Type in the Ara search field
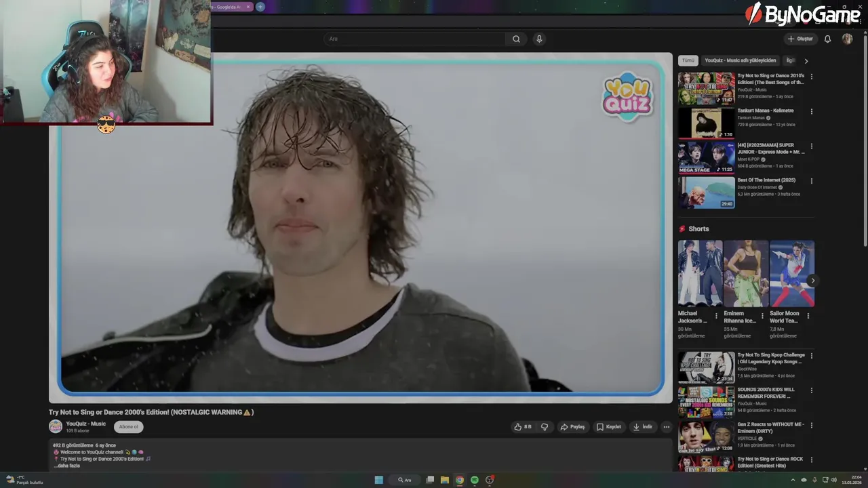The width and height of the screenshot is (868, 488). [x=415, y=39]
